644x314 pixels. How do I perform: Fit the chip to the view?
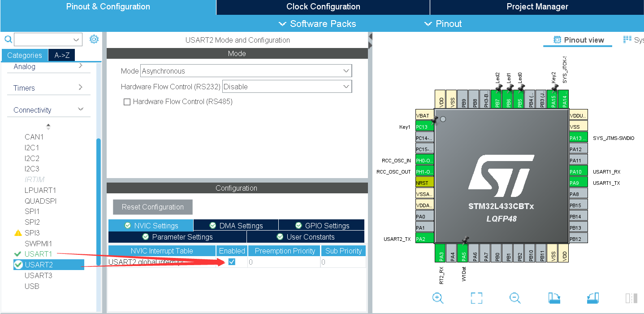coord(476,298)
